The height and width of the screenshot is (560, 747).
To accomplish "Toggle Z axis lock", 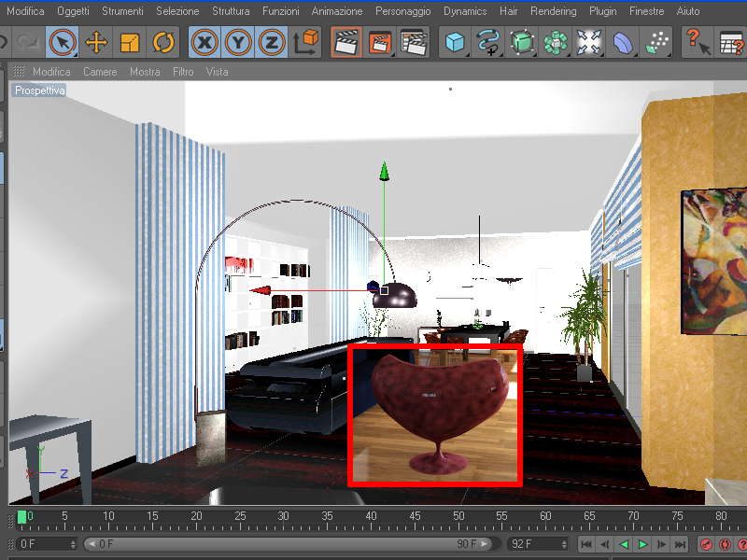I will click(x=272, y=42).
